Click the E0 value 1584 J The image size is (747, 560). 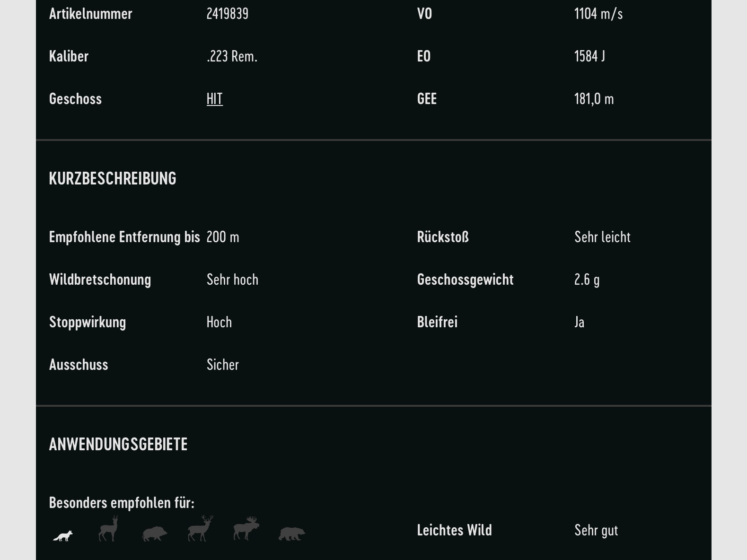pyautogui.click(x=589, y=56)
